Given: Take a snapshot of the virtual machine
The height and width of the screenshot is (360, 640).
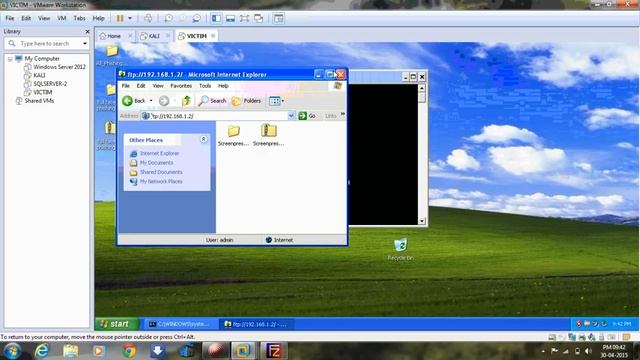Looking at the screenshot, I should [168, 18].
